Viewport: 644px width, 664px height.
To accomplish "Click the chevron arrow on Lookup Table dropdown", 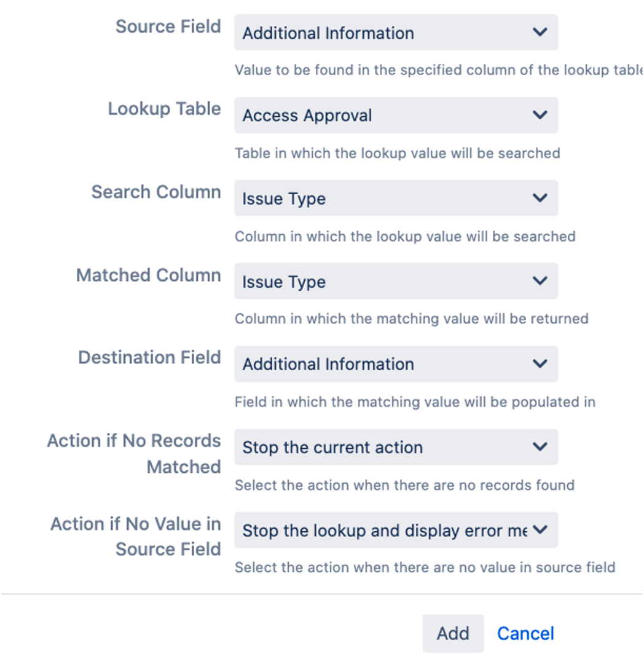I will 540,115.
